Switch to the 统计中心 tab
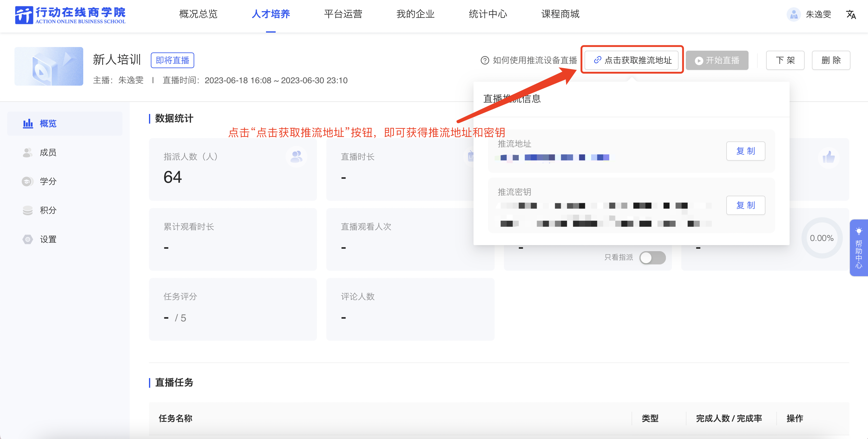868x439 pixels. (488, 14)
